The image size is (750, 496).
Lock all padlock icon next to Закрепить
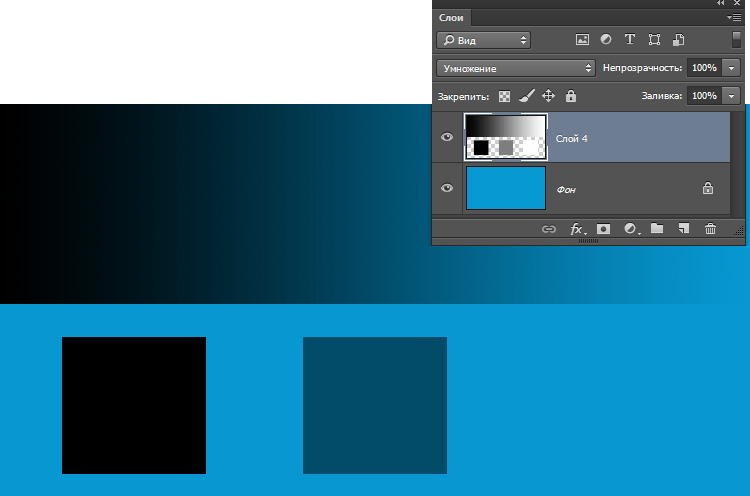click(x=571, y=96)
